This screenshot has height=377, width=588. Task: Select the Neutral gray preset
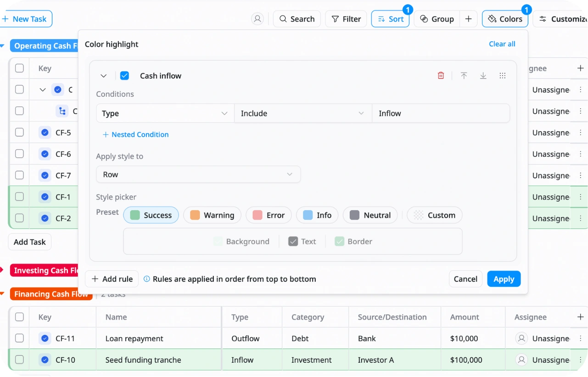point(370,215)
